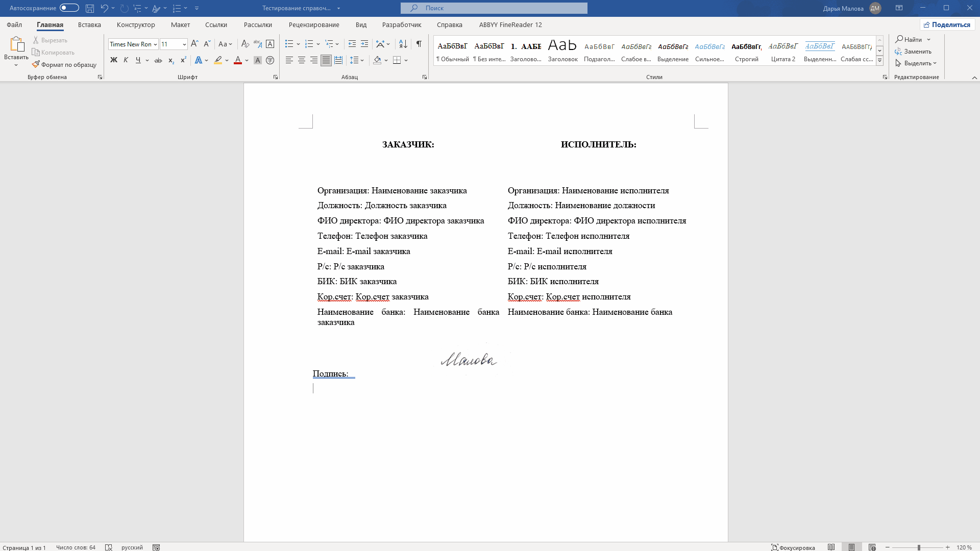This screenshot has height=551, width=980.
Task: Click the Поиск search field
Action: click(x=494, y=8)
